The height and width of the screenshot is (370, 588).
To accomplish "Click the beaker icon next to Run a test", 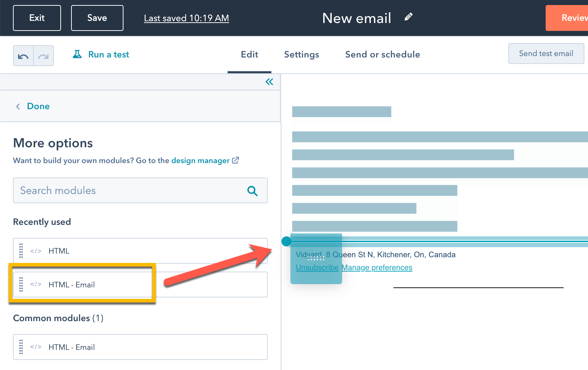I will (x=77, y=54).
